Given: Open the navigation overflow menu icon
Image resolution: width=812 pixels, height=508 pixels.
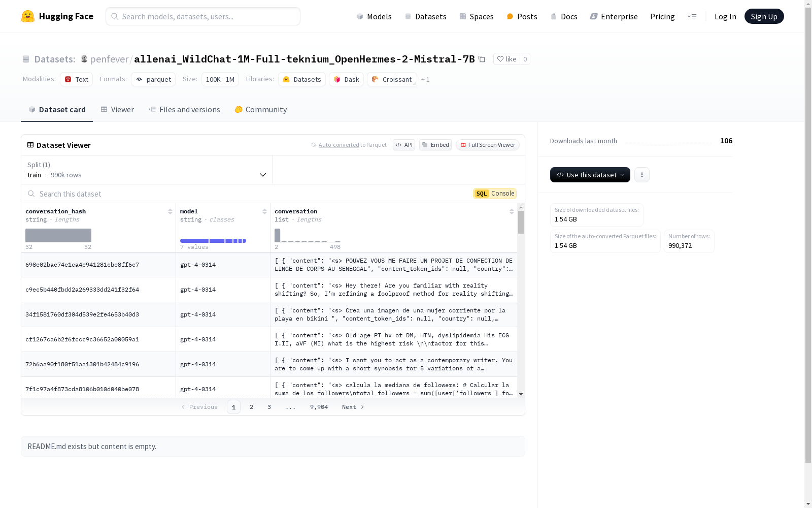Looking at the screenshot, I should click(x=692, y=16).
